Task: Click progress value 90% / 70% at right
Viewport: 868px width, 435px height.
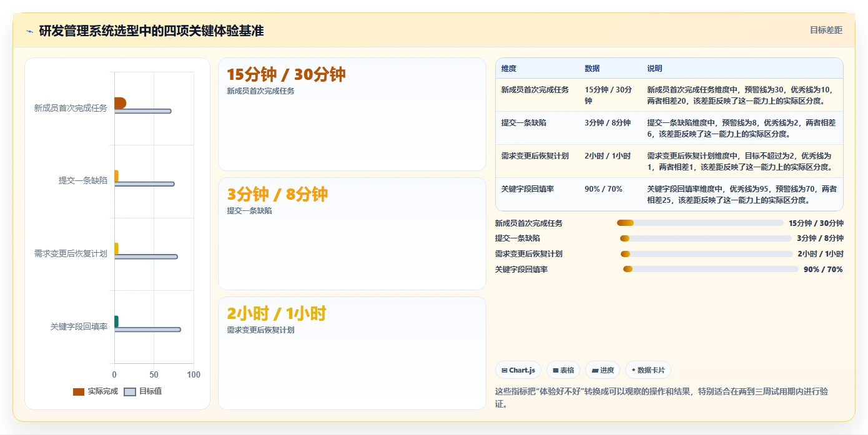Action: pos(823,269)
